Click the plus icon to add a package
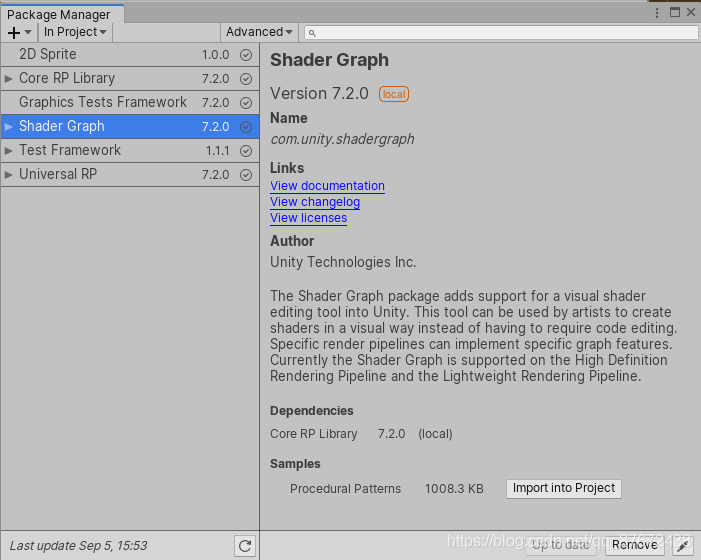This screenshot has height=560, width=701. (14, 33)
